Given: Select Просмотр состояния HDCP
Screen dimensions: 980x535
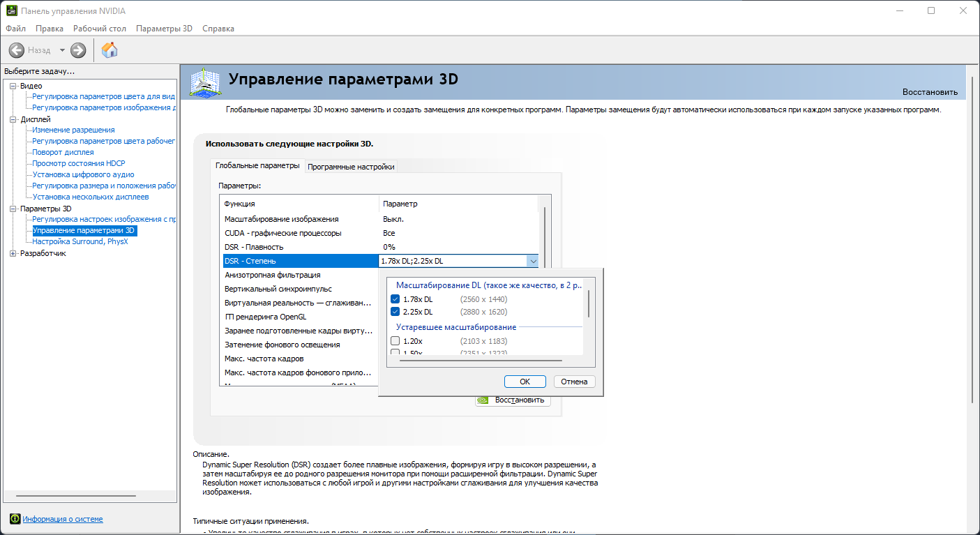Looking at the screenshot, I should coord(79,163).
